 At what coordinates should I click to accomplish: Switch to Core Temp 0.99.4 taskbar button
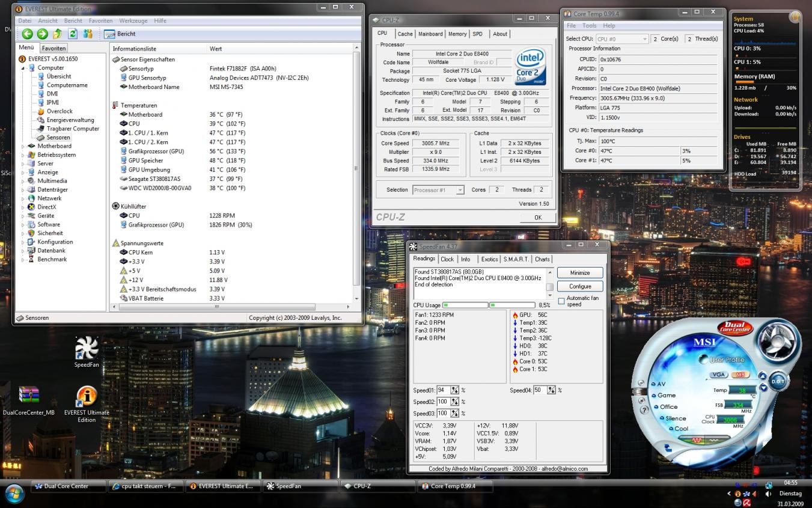click(x=455, y=486)
